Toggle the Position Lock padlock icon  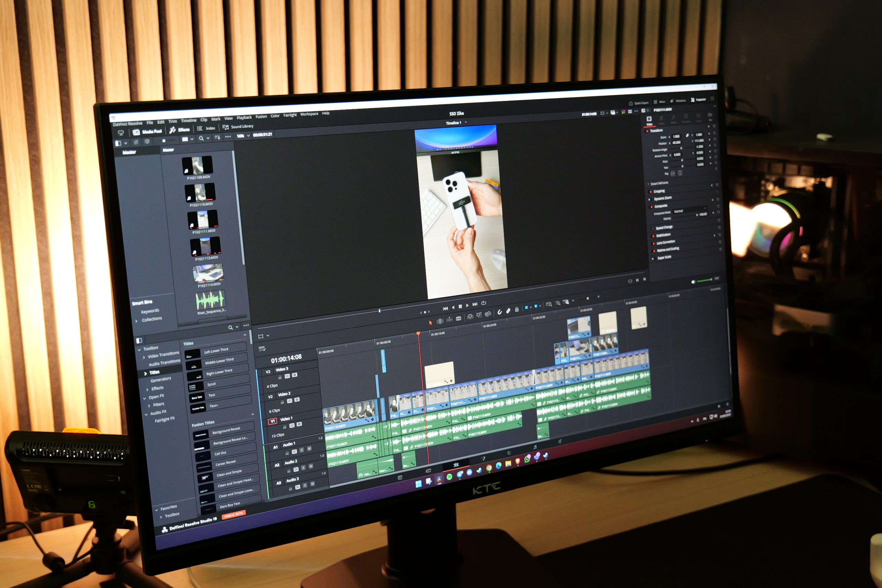(517, 310)
